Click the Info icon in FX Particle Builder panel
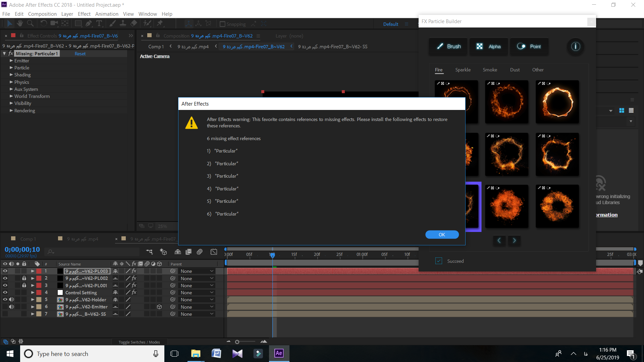 coord(576,46)
